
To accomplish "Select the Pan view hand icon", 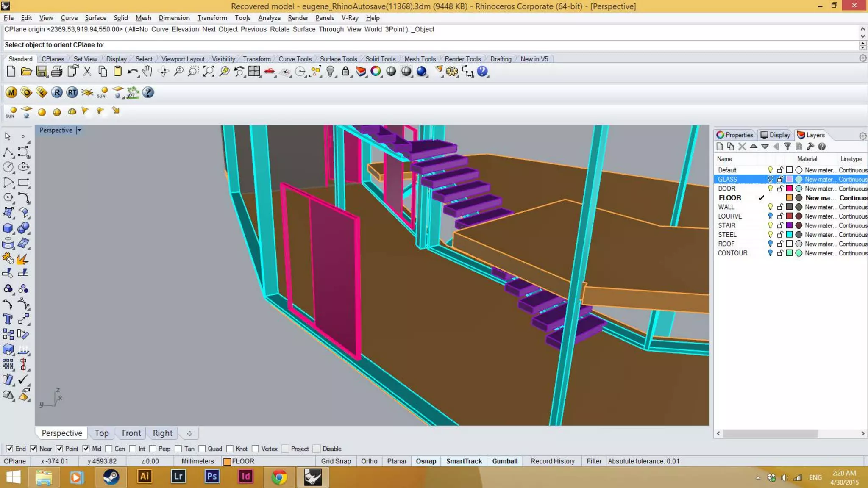I will point(147,72).
